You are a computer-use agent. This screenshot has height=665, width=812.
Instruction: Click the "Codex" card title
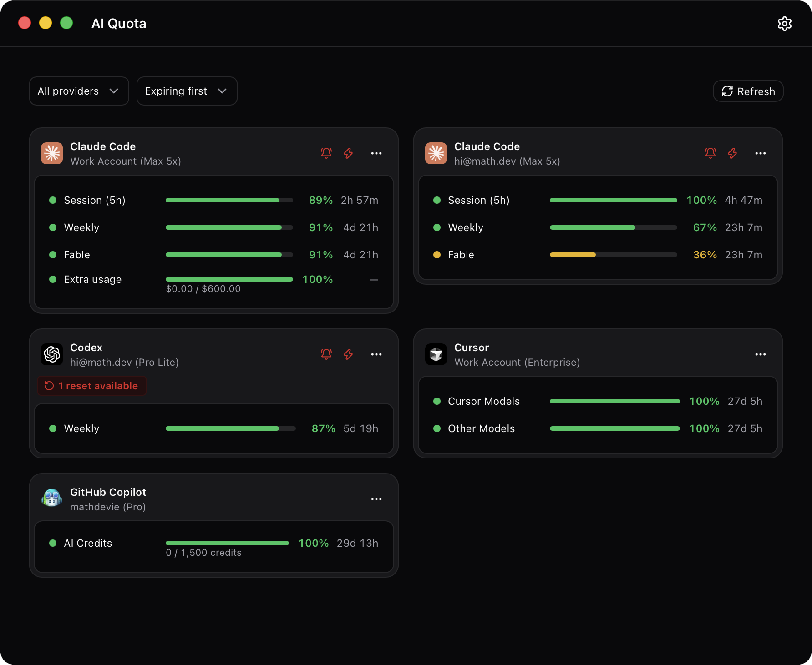[86, 348]
